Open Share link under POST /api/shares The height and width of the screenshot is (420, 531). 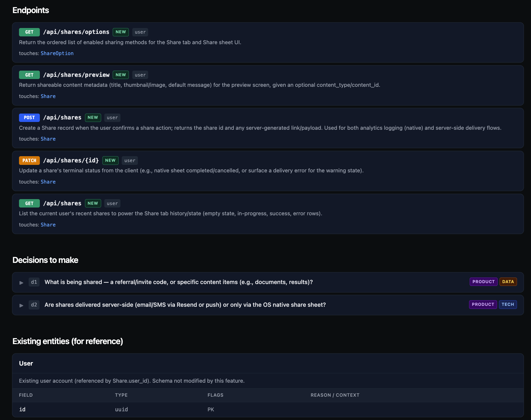pos(48,139)
